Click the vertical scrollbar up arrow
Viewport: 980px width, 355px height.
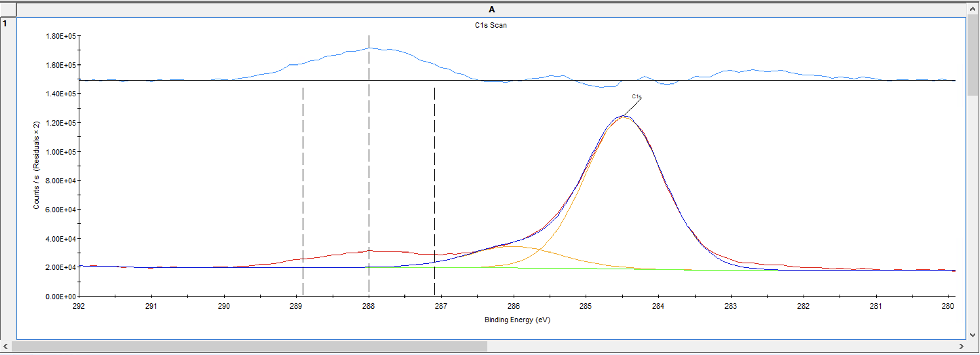click(973, 8)
